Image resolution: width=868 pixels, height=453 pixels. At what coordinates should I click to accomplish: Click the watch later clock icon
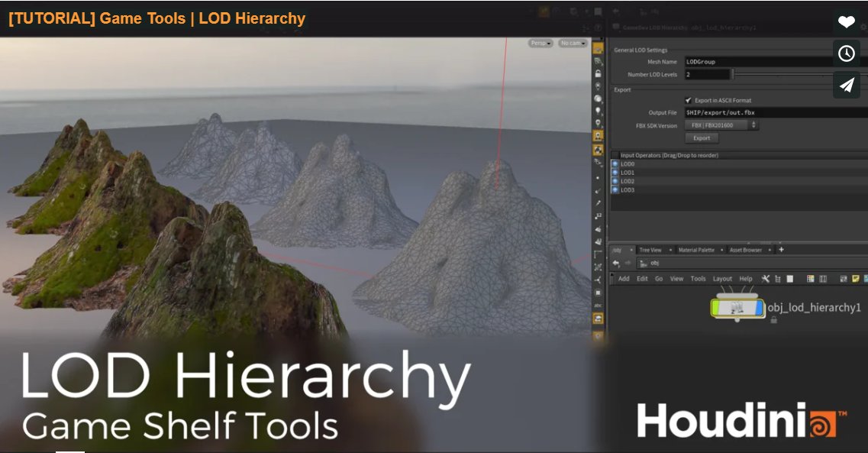pyautogui.click(x=846, y=53)
